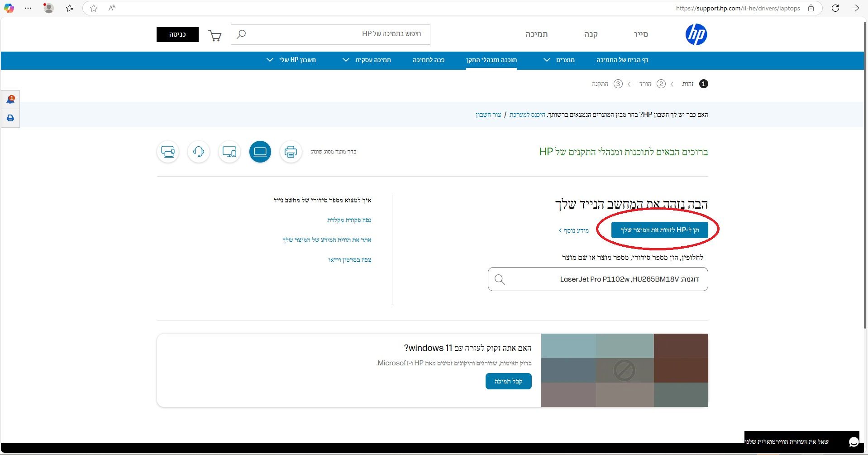Open the Copilot icon in browser
The image size is (868, 455).
[9, 8]
